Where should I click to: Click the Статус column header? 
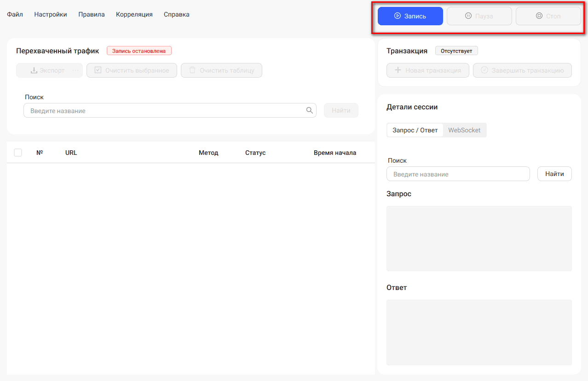[255, 153]
